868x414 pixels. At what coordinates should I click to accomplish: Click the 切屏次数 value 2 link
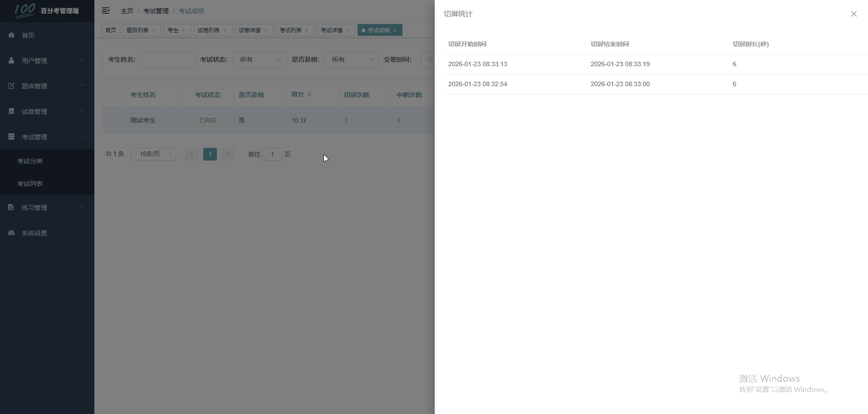346,120
